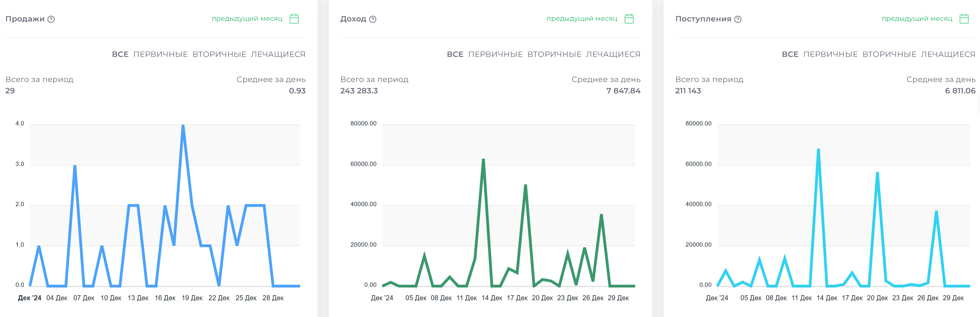Click the total sales value 29
Screen dimensions: 980x317
(10, 91)
